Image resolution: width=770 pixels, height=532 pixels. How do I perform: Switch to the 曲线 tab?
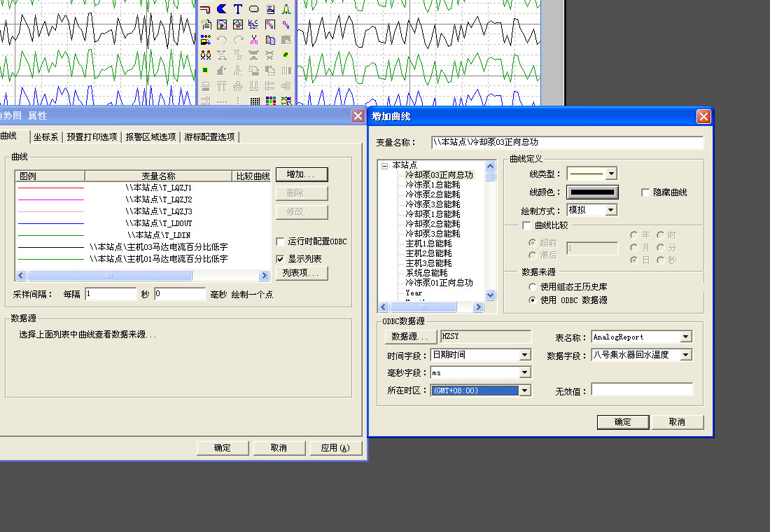(x=9, y=136)
